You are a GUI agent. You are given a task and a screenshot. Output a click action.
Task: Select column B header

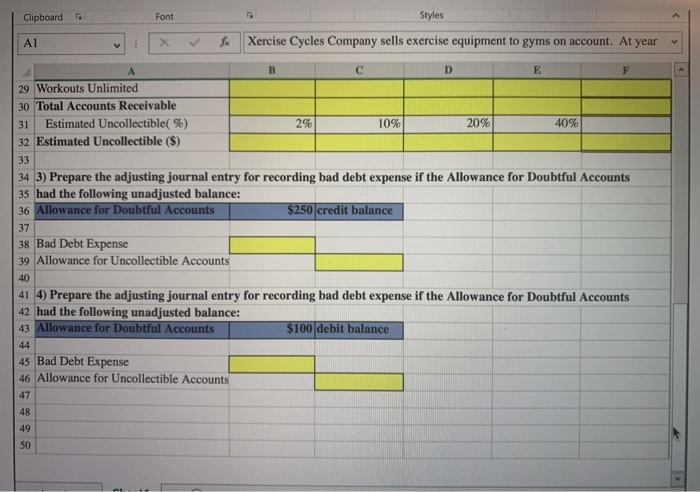(272, 70)
